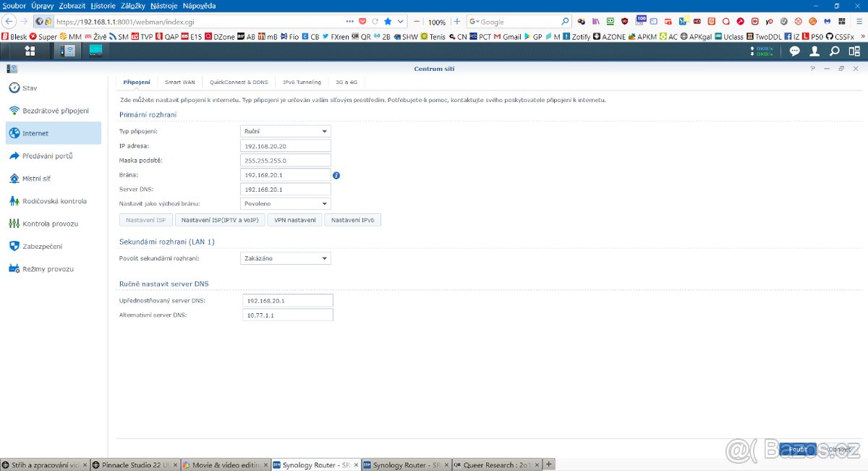Change the Povolit sekundární rozhraní dropdown
Image resolution: width=868 pixels, height=471 pixels.
pyautogui.click(x=285, y=258)
